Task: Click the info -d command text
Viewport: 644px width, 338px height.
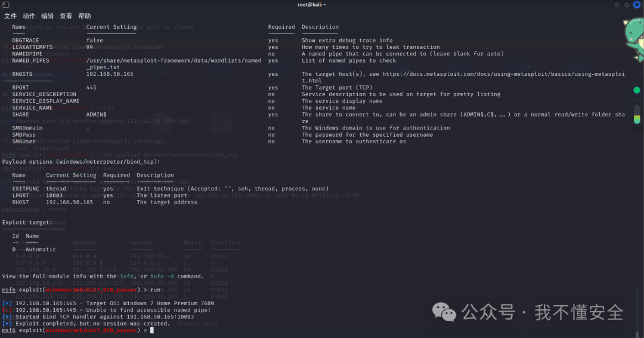Action: pyautogui.click(x=162, y=276)
